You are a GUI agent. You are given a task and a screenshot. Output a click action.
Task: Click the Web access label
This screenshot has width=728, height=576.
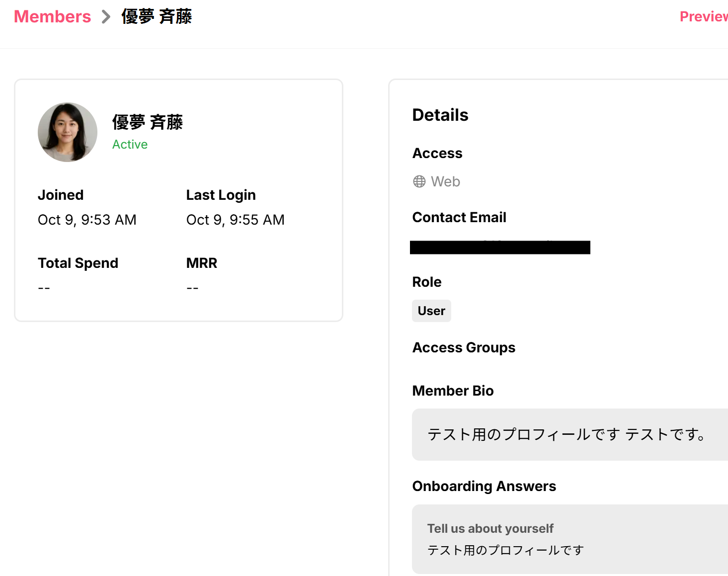coord(445,181)
